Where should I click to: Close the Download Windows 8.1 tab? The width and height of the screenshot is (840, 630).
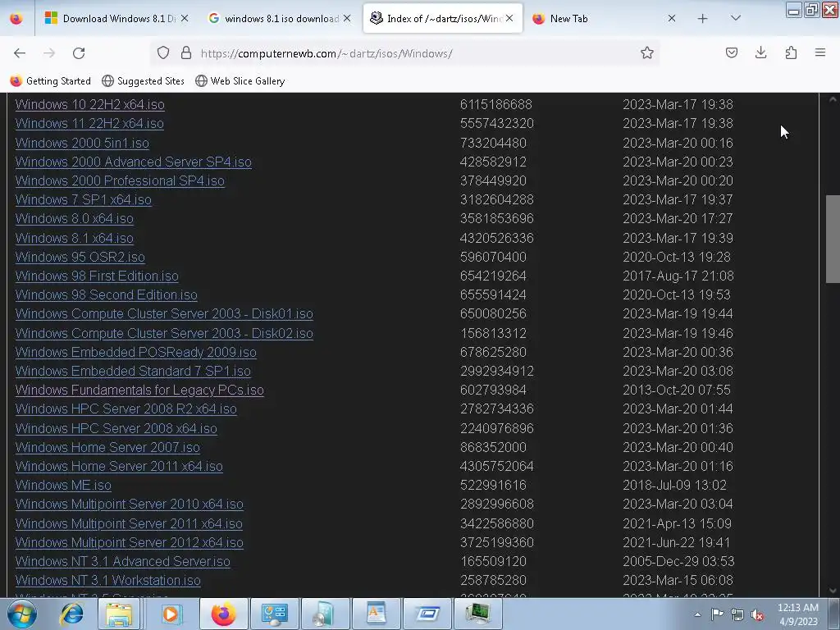pyautogui.click(x=185, y=19)
